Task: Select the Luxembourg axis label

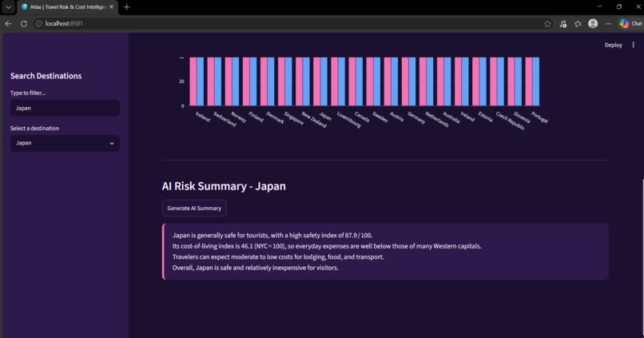Action: [349, 120]
